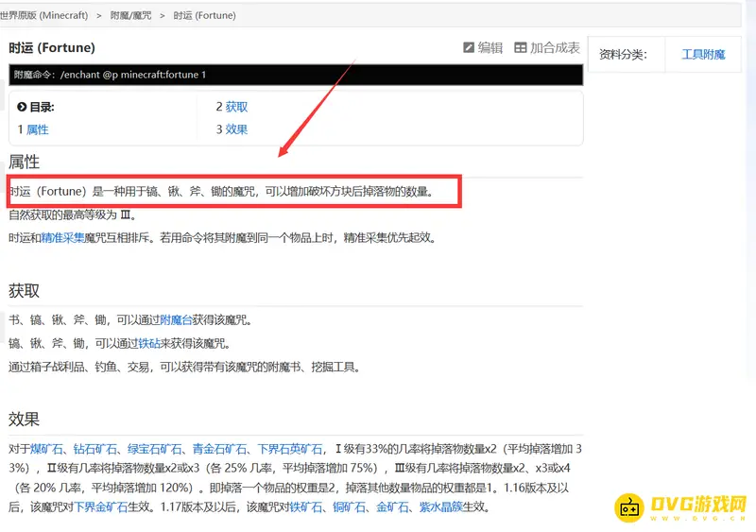Follow the 附魔台 link
Image resolution: width=756 pixels, height=532 pixels.
click(x=176, y=320)
